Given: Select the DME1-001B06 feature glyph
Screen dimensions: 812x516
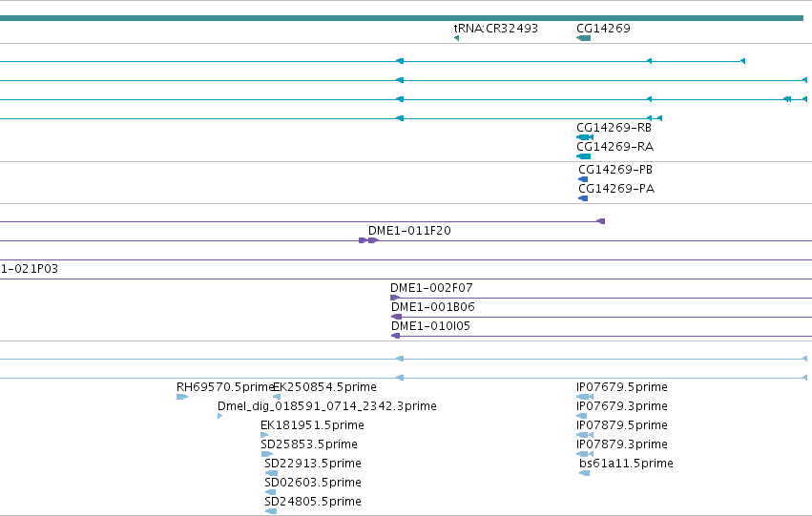Looking at the screenshot, I should [396, 317].
